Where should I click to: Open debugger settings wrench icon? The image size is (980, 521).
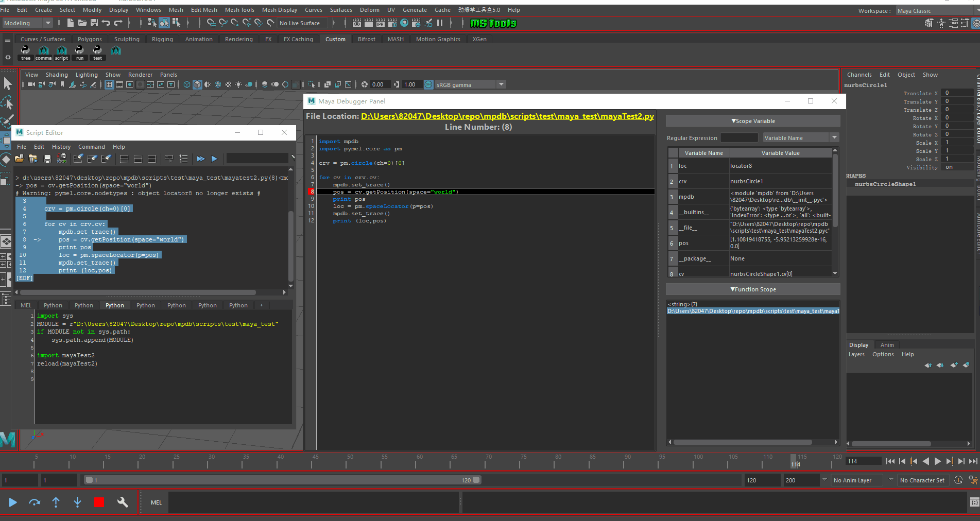123,502
